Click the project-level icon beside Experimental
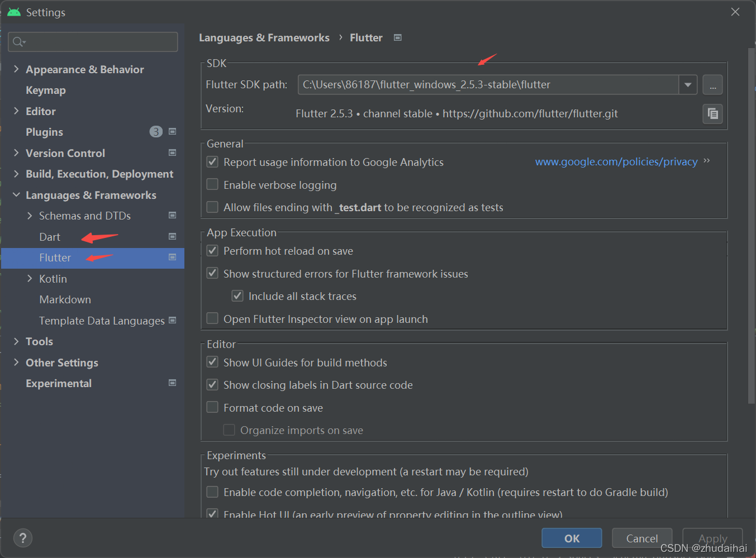 pyautogui.click(x=173, y=383)
